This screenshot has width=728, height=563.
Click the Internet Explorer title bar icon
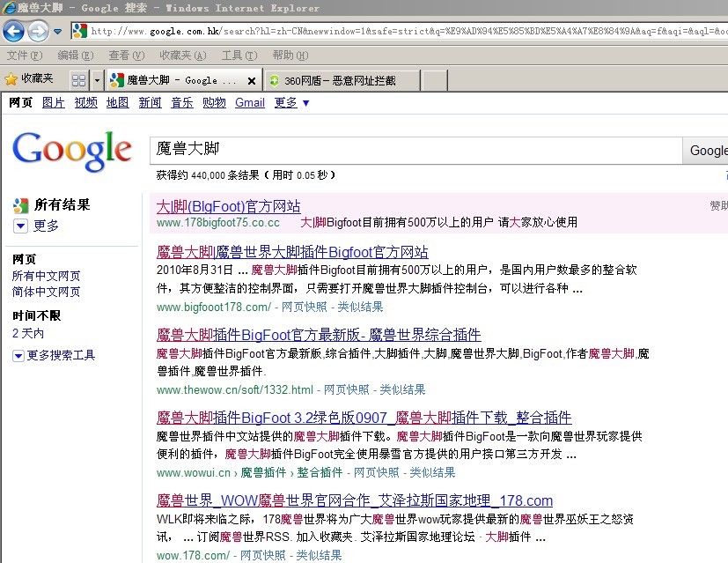[x=9, y=7]
